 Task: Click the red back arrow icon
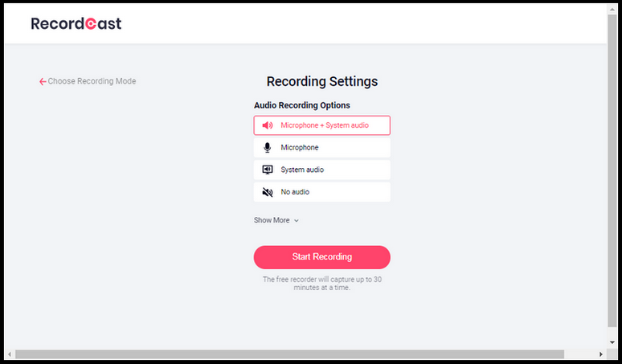[x=43, y=82]
